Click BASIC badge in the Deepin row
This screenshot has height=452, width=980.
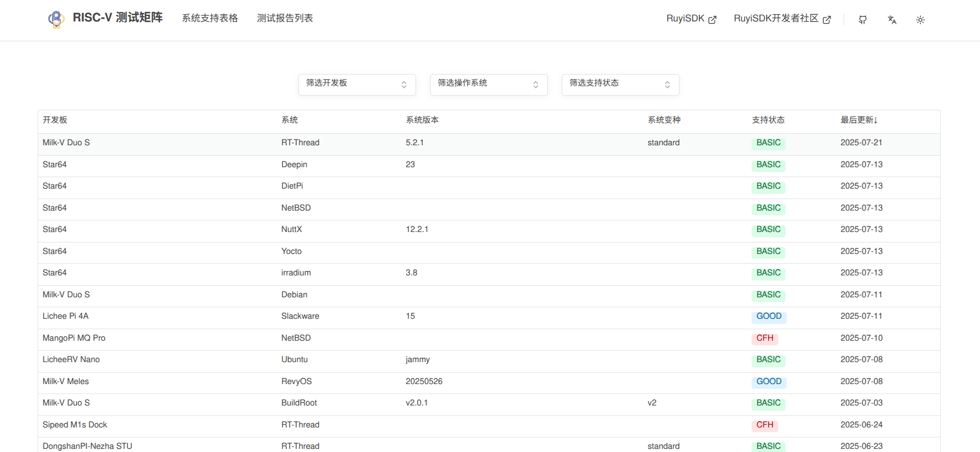click(768, 165)
